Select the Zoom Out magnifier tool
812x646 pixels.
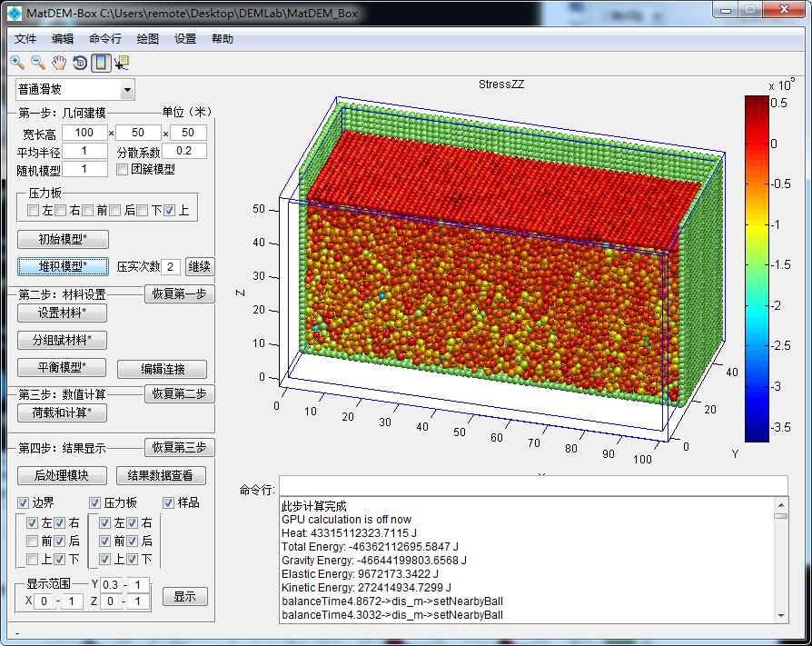(38, 63)
